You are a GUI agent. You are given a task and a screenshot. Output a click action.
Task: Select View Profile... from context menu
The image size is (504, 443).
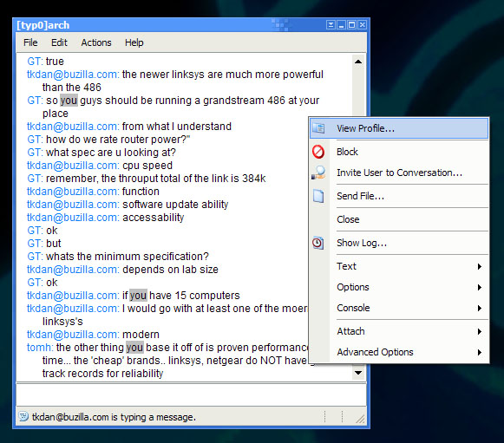(x=399, y=128)
